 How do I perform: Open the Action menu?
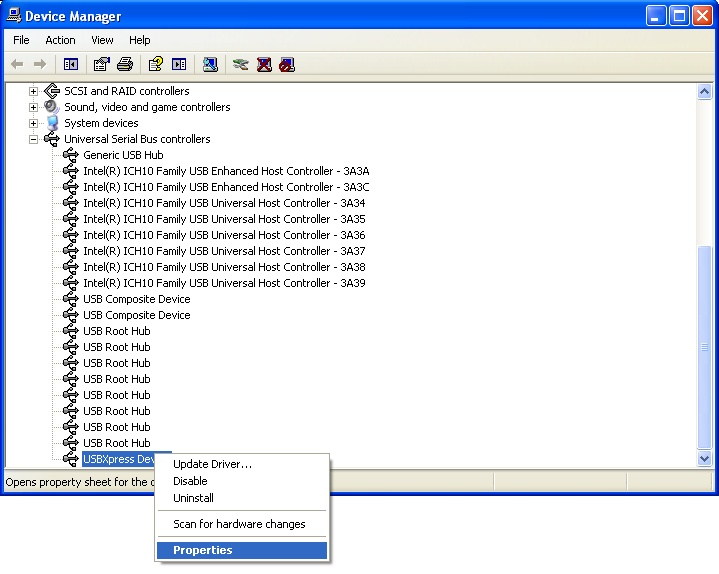tap(60, 40)
